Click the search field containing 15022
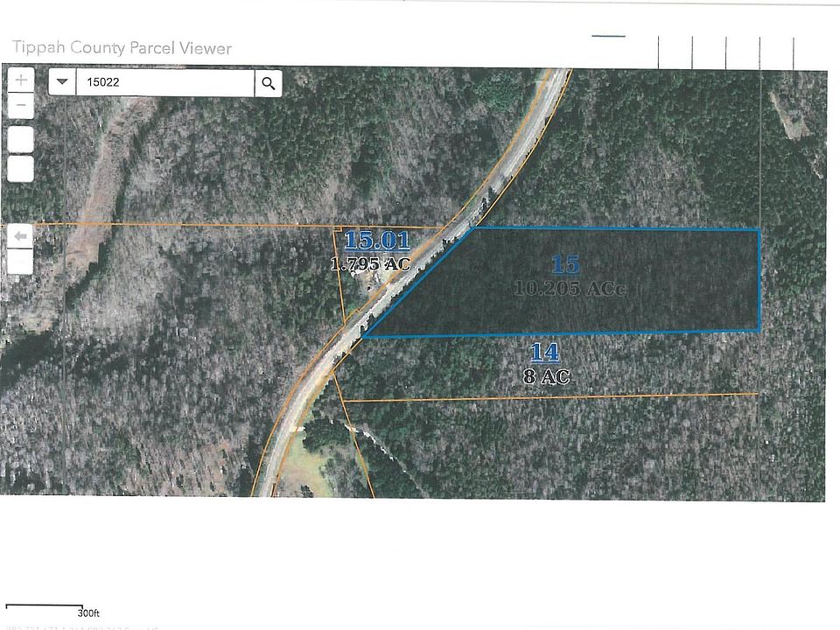 pos(165,82)
